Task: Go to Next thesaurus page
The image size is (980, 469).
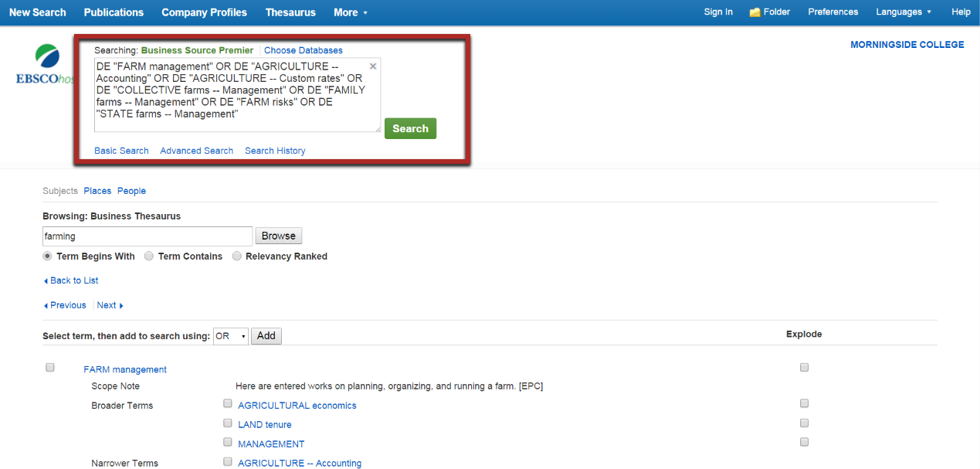Action: 110,305
